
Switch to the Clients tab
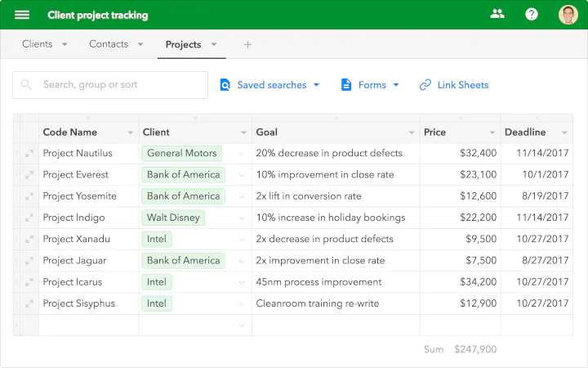[37, 44]
